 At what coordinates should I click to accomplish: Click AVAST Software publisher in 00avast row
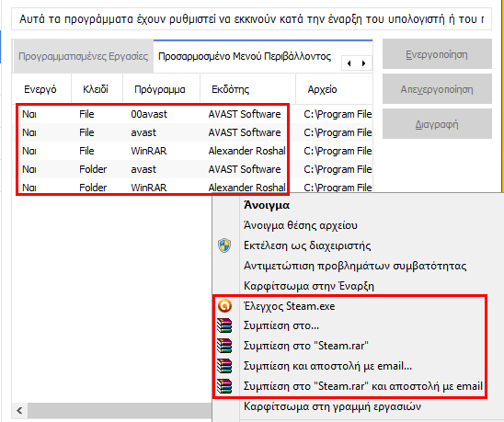245,114
